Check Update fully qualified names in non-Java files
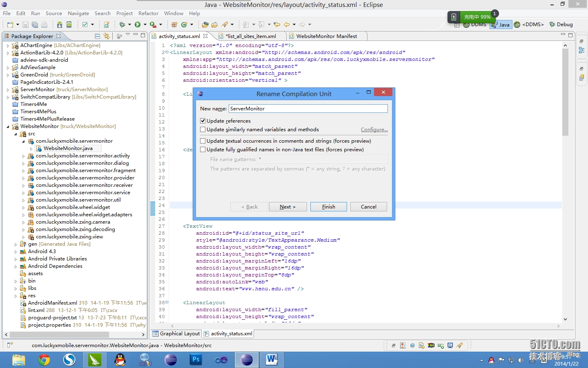 tap(203, 150)
